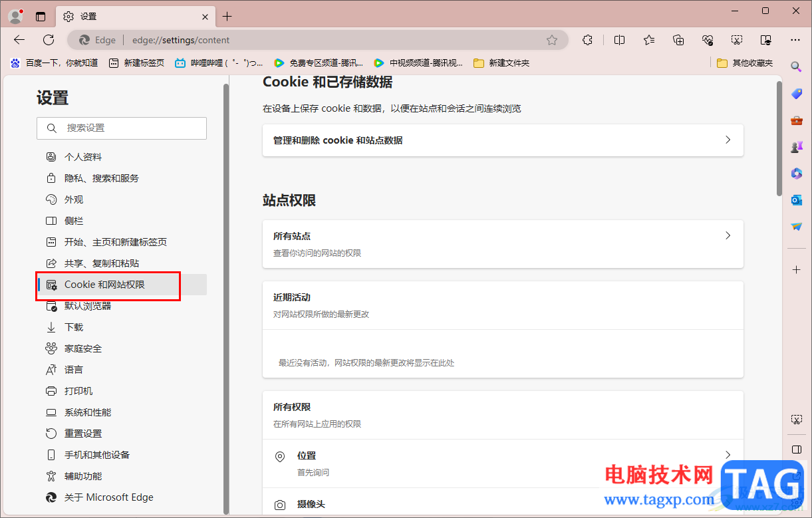This screenshot has width=812, height=518.
Task: Expand 所有站点 permissions row
Action: tap(503, 244)
